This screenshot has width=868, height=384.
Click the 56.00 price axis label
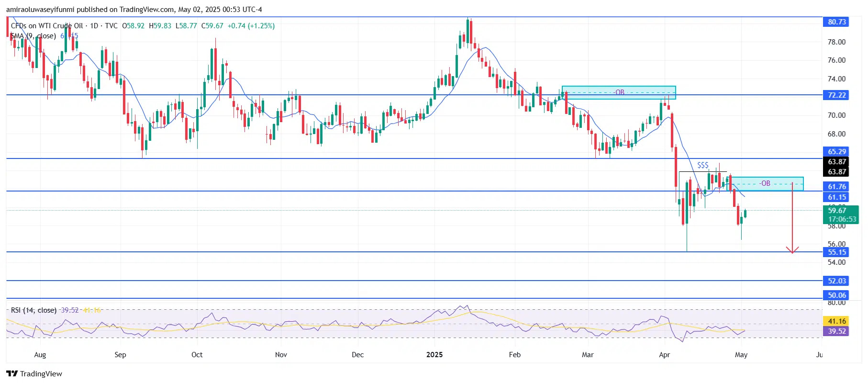[836, 244]
